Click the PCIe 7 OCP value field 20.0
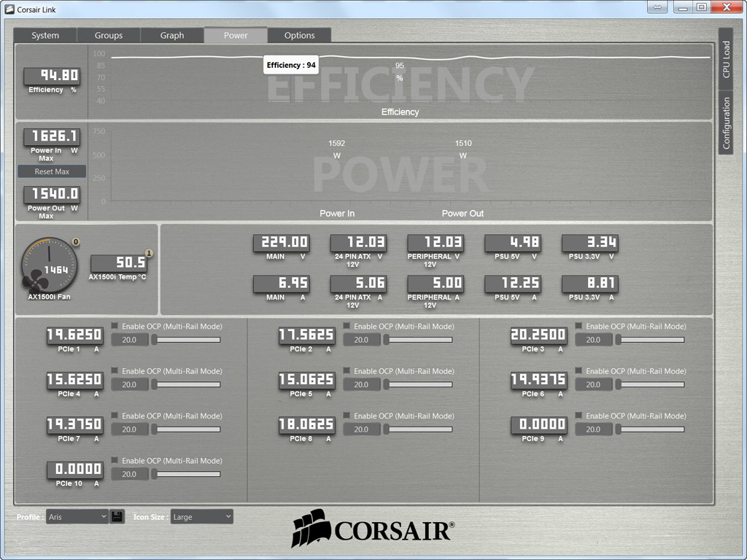 tap(130, 429)
